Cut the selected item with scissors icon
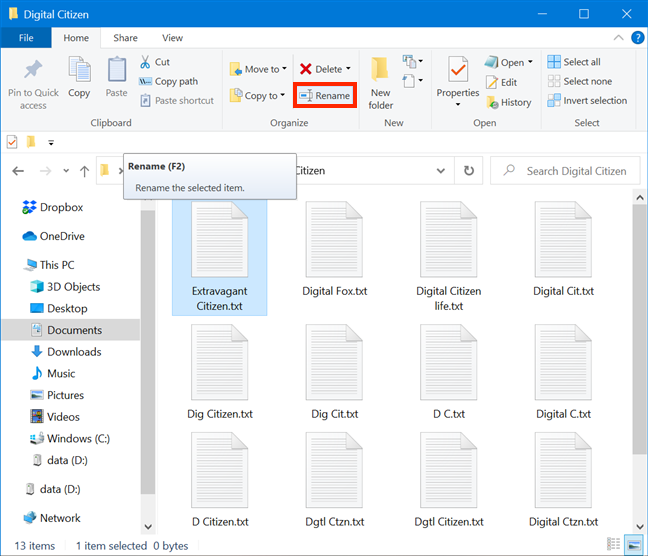The width and height of the screenshot is (648, 556). (x=155, y=62)
